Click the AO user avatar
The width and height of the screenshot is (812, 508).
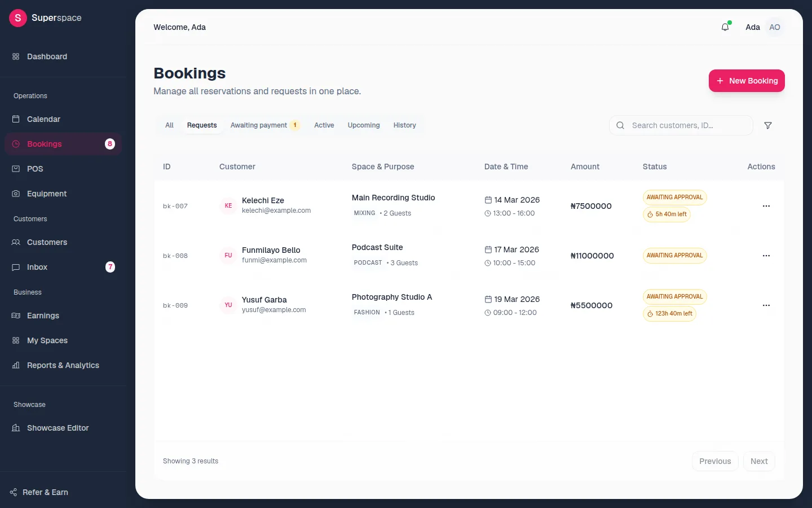[x=775, y=27]
